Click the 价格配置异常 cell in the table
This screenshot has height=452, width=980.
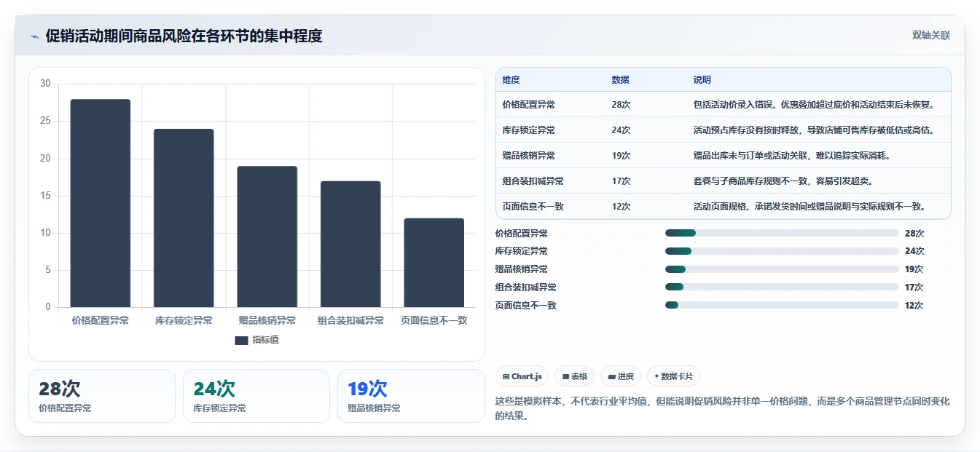coord(528,105)
